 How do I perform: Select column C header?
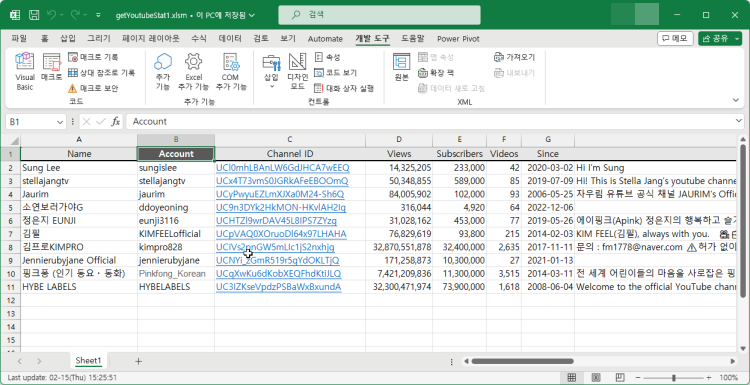290,140
